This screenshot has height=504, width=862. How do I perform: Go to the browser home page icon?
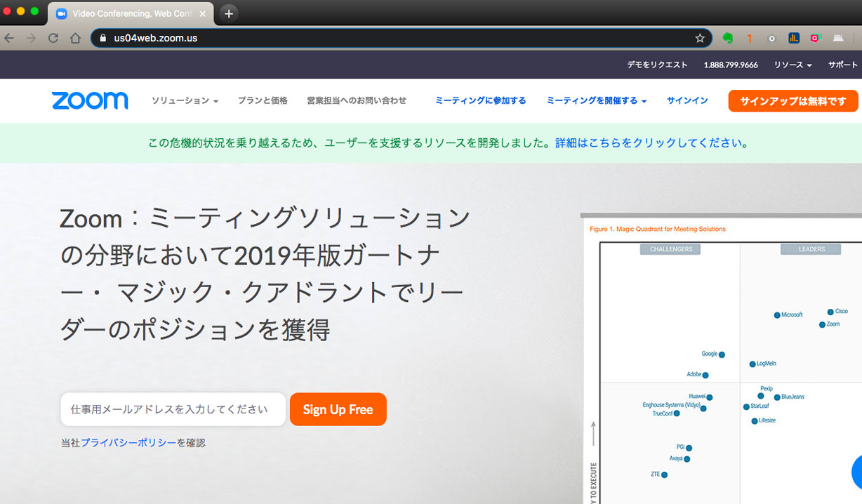75,38
